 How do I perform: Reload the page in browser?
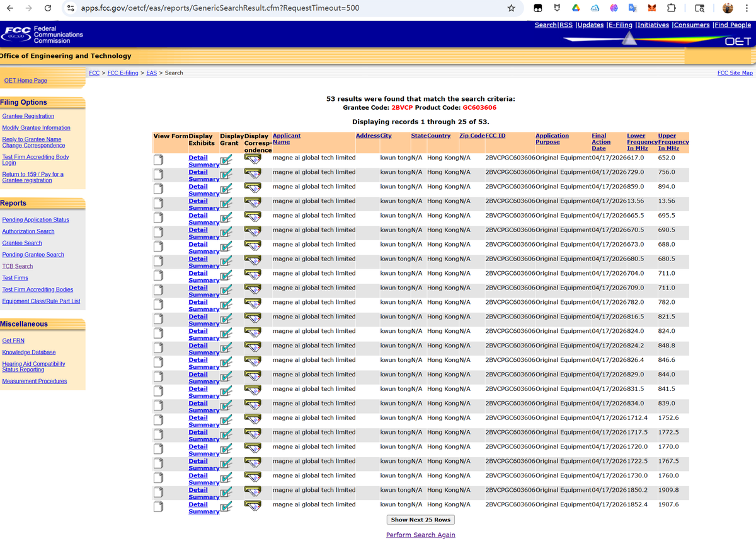[48, 8]
